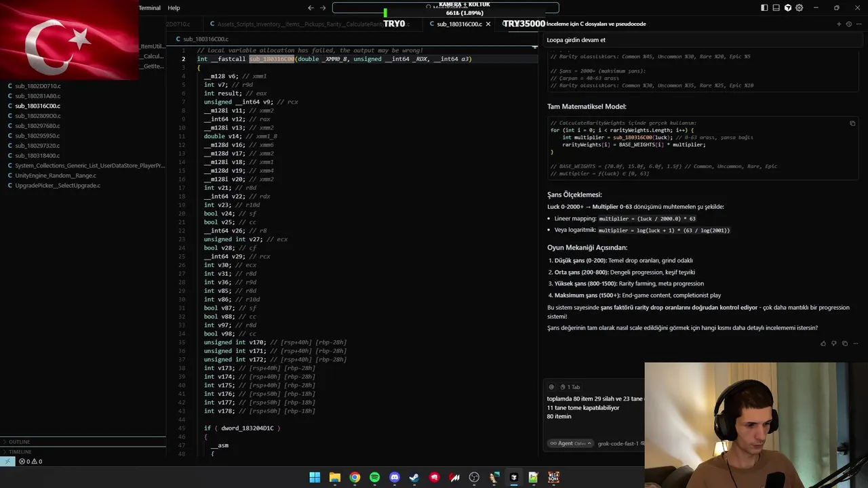Launch Google Chrome from taskbar
Screen dimensions: 868x488
click(355, 477)
